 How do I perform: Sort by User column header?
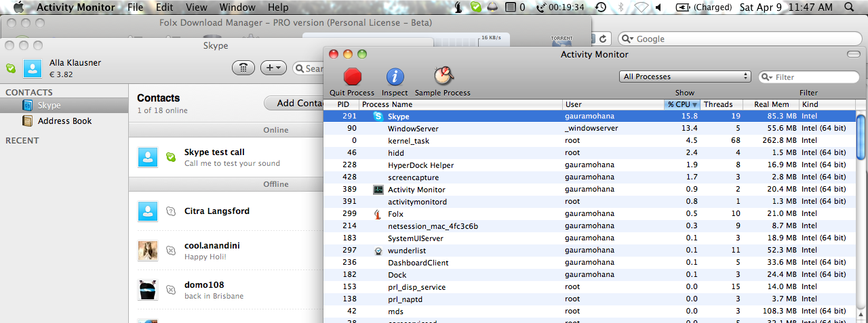point(613,104)
